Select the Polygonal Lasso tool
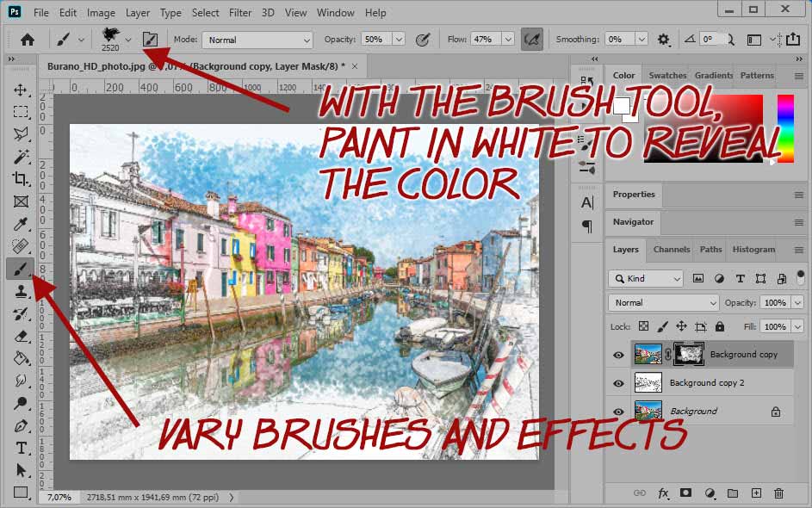812x508 pixels. click(x=20, y=134)
